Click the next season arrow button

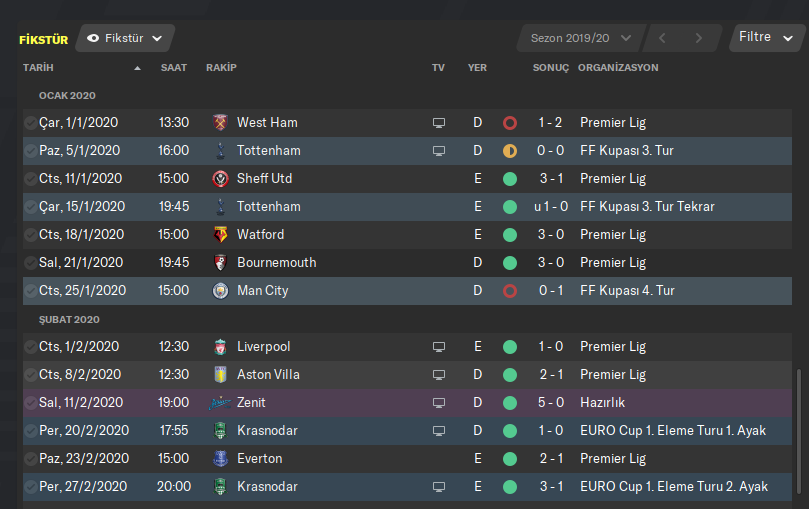click(698, 38)
